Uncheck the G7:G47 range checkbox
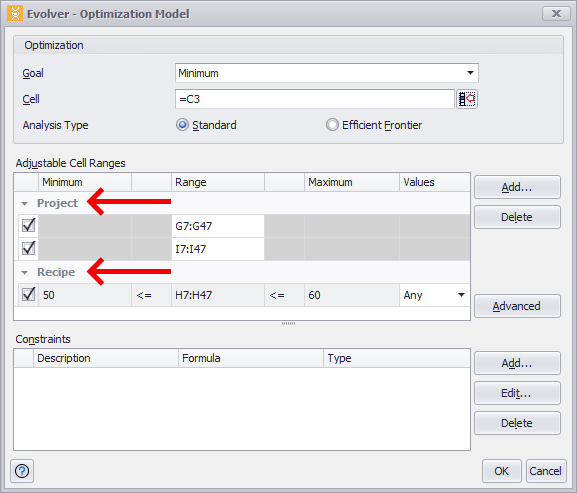 click(x=28, y=225)
